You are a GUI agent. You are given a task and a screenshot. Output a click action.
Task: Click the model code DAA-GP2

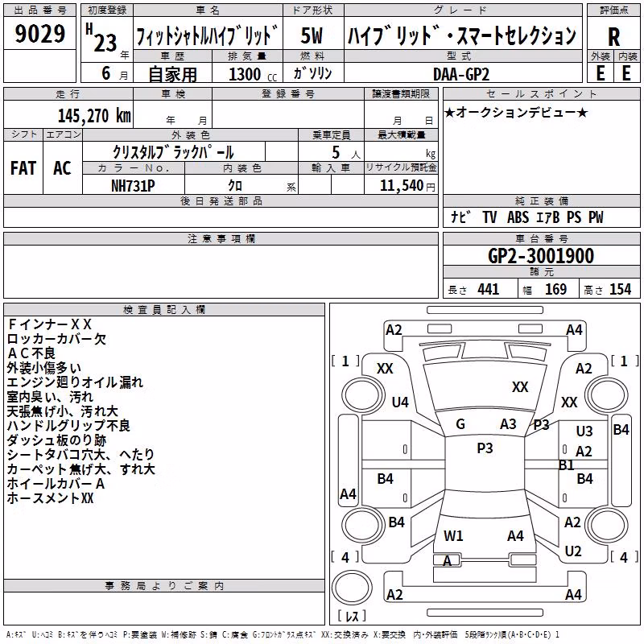point(460,74)
